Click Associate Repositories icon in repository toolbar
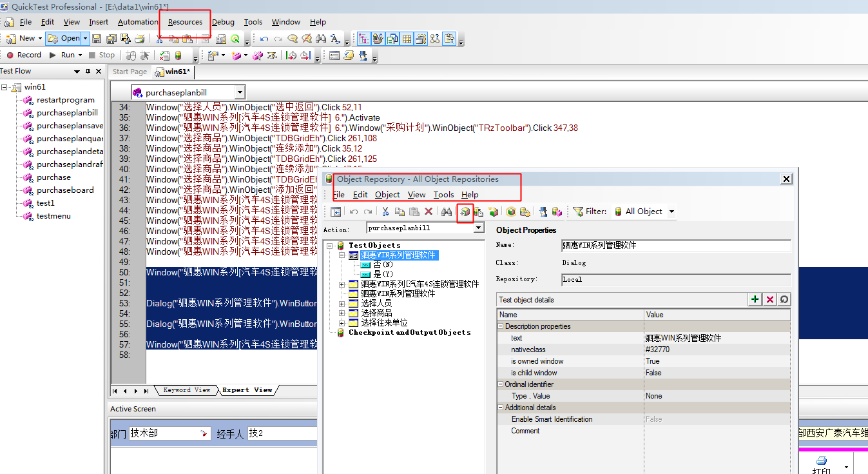The height and width of the screenshot is (474, 868). 557,212
